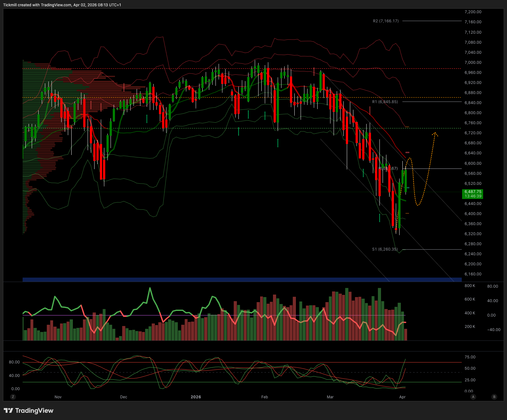Click the TradingView wordmark link

tap(34, 411)
